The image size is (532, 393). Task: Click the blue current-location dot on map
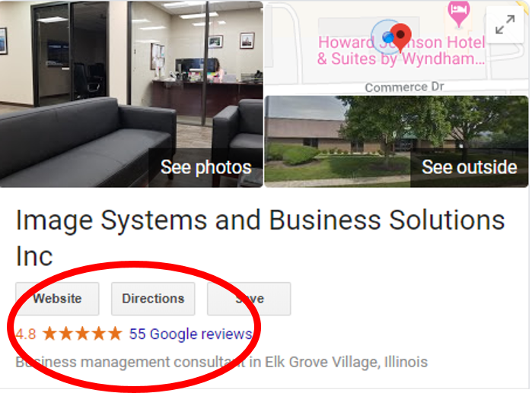[388, 36]
